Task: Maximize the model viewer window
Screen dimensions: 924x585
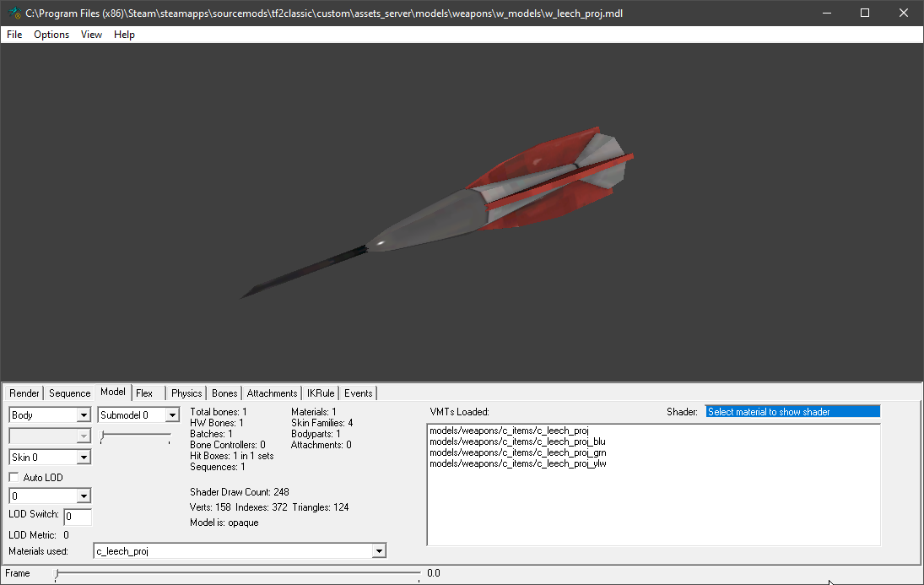Action: coord(865,13)
